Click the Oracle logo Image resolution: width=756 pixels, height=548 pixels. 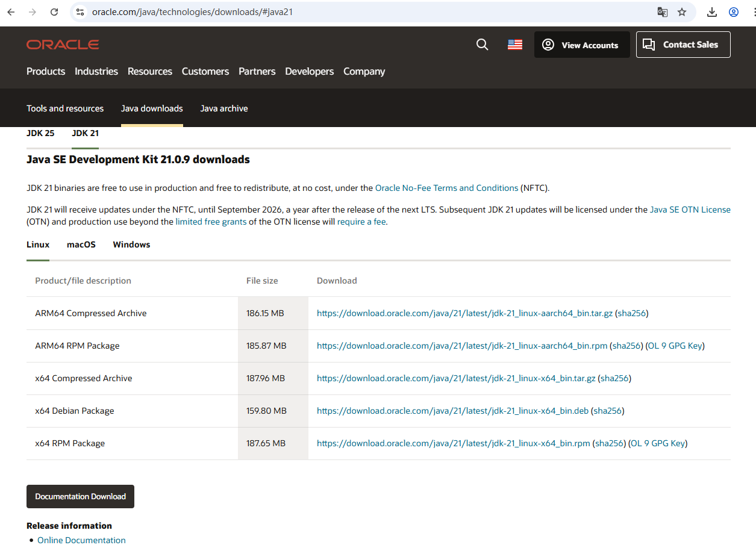click(63, 45)
